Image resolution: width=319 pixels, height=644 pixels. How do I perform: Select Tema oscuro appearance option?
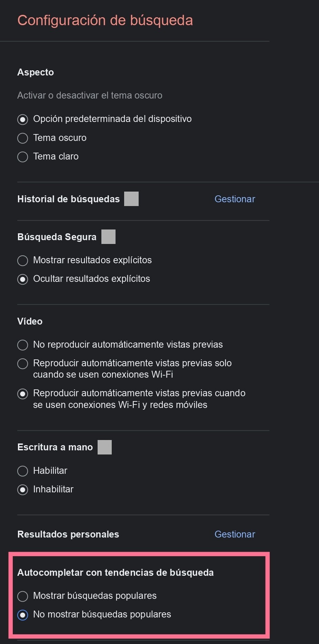click(x=22, y=138)
